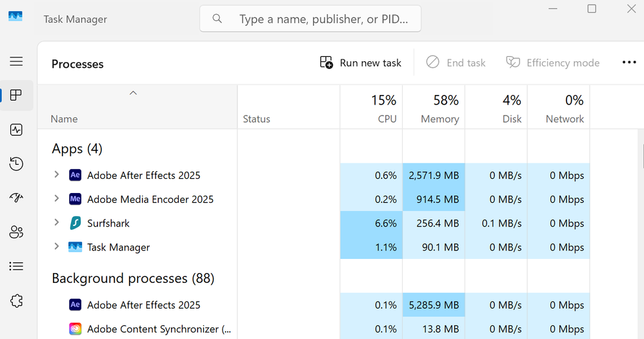This screenshot has width=644, height=339.
Task: Select the Task Manager process row
Action: pyautogui.click(x=314, y=247)
